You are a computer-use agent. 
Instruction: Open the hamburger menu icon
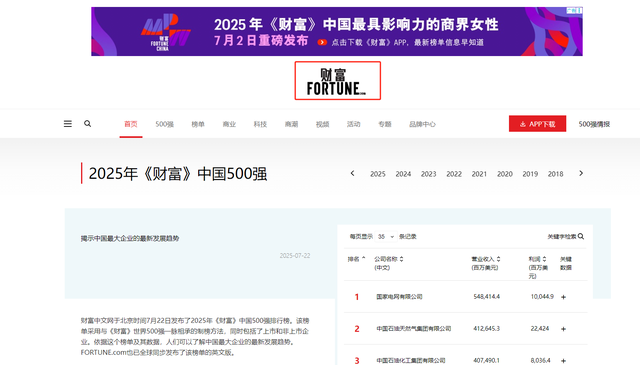pos(68,124)
